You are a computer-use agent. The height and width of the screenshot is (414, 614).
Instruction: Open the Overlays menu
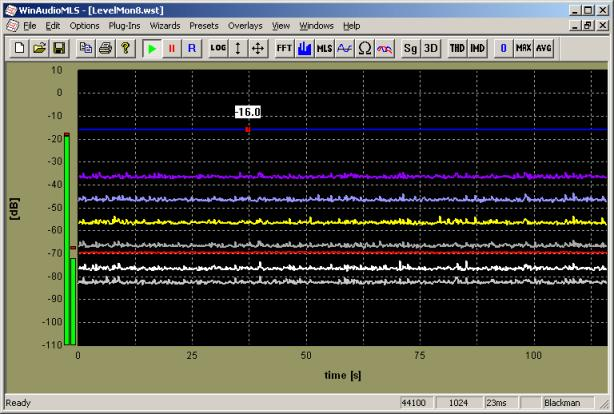[245, 24]
